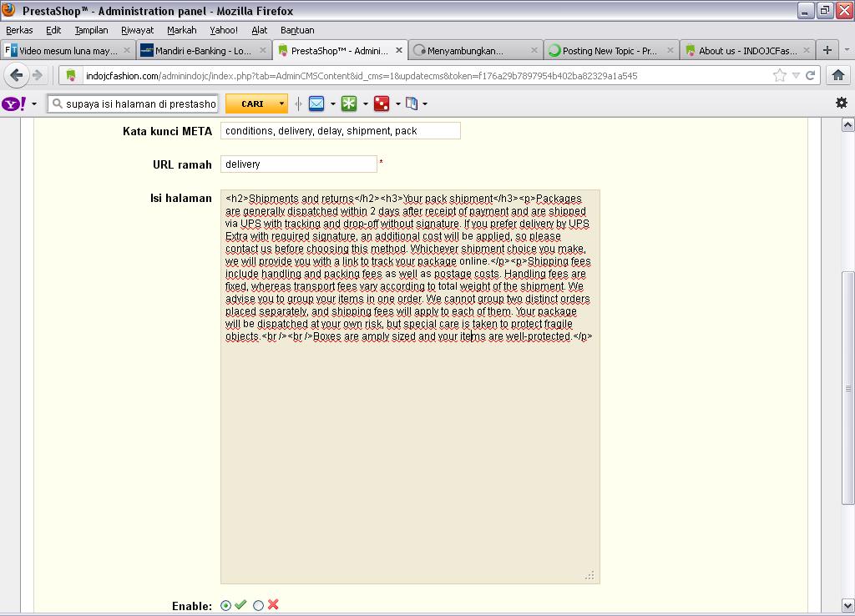The width and height of the screenshot is (855, 616).
Task: Close the Video mesum luna tab
Action: coord(127,50)
